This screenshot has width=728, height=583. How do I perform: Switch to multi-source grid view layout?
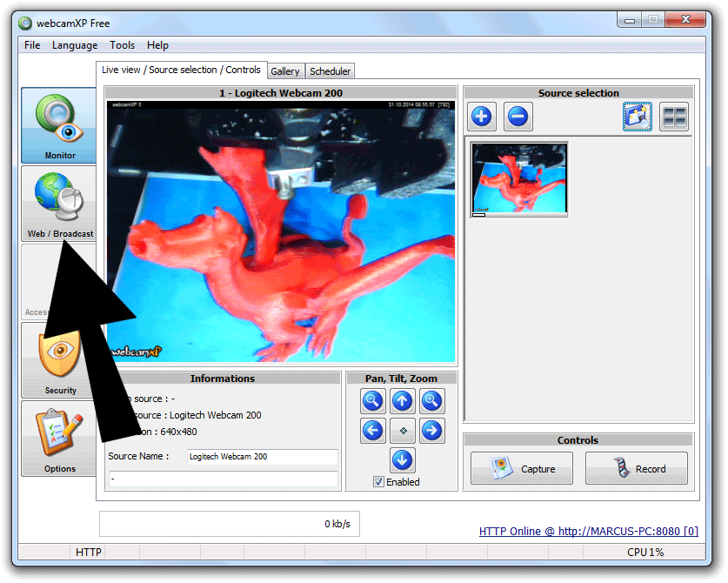pos(674,117)
